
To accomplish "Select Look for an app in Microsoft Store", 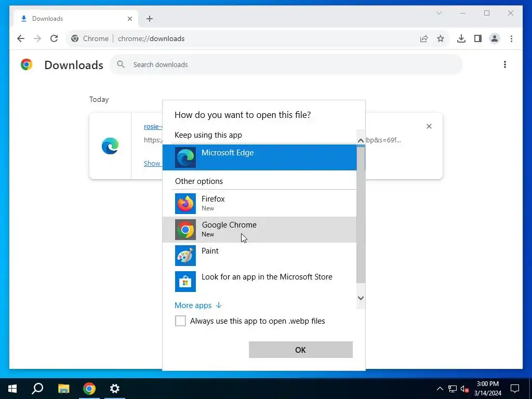I will click(260, 281).
